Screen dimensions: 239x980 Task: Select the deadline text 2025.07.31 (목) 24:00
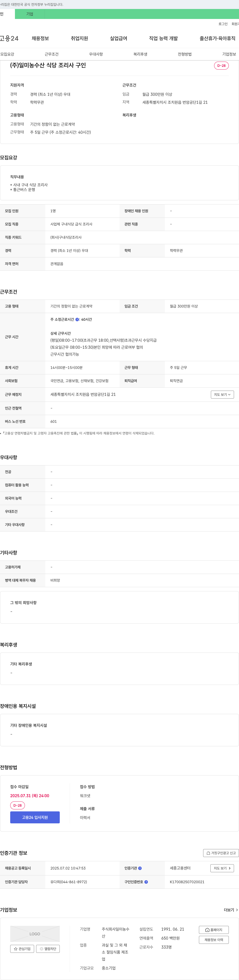30,796
